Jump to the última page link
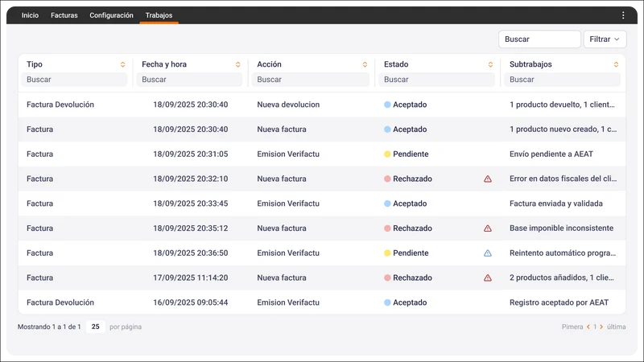 [x=616, y=327]
